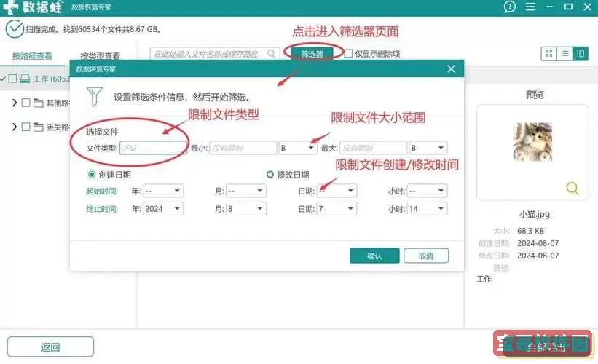Screen dimensions: 598x364
Task: Tick the 丢失路径 folder checkbox
Action: [25, 127]
